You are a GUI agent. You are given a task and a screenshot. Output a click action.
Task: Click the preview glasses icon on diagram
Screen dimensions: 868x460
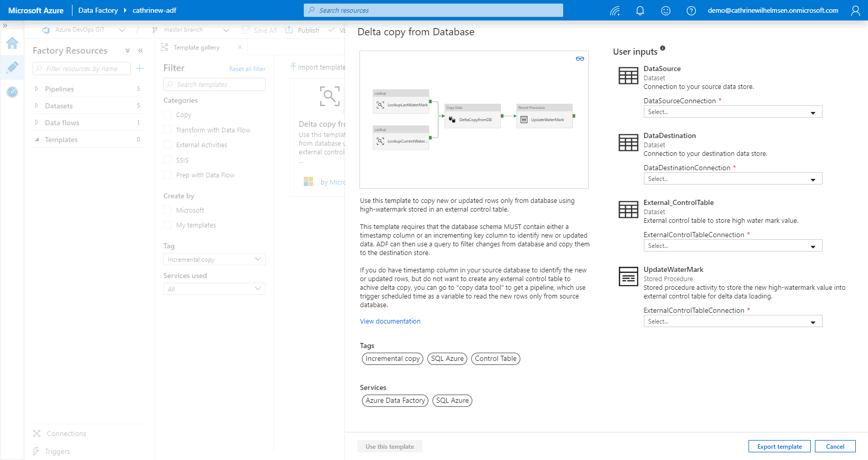coord(580,59)
